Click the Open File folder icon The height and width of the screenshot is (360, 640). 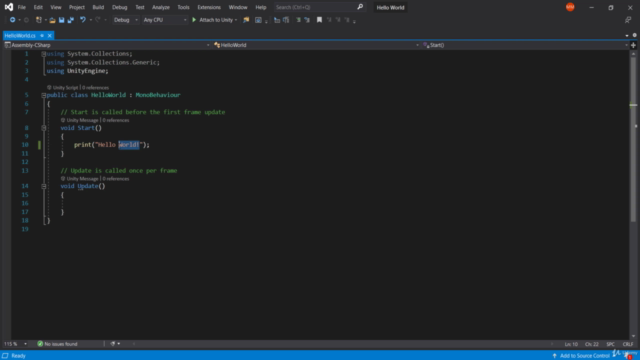(52, 20)
